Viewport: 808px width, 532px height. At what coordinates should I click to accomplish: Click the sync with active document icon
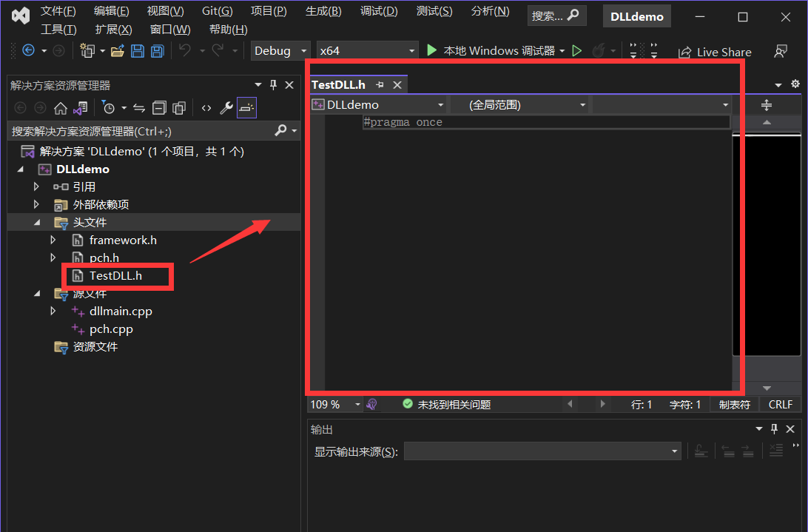tap(138, 108)
